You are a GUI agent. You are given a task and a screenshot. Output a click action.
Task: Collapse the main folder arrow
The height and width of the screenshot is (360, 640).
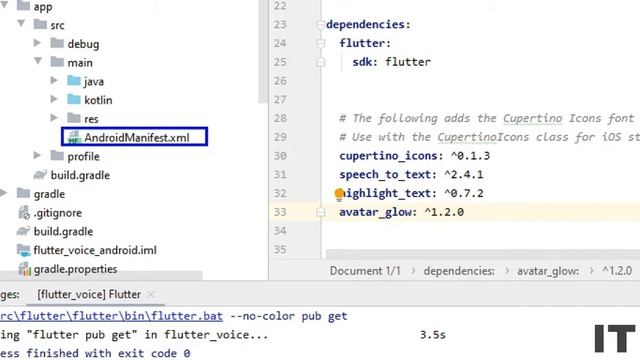pyautogui.click(x=38, y=61)
